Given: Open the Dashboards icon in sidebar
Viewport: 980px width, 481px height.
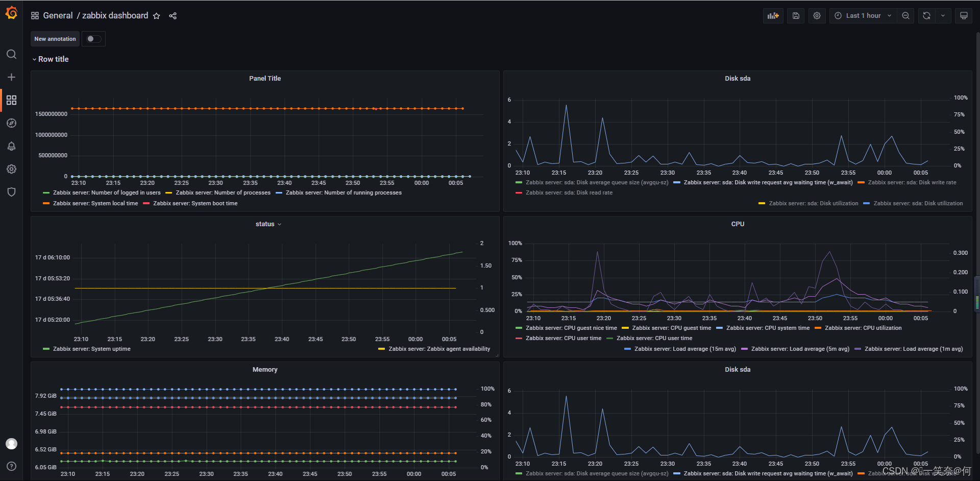Looking at the screenshot, I should tap(11, 100).
